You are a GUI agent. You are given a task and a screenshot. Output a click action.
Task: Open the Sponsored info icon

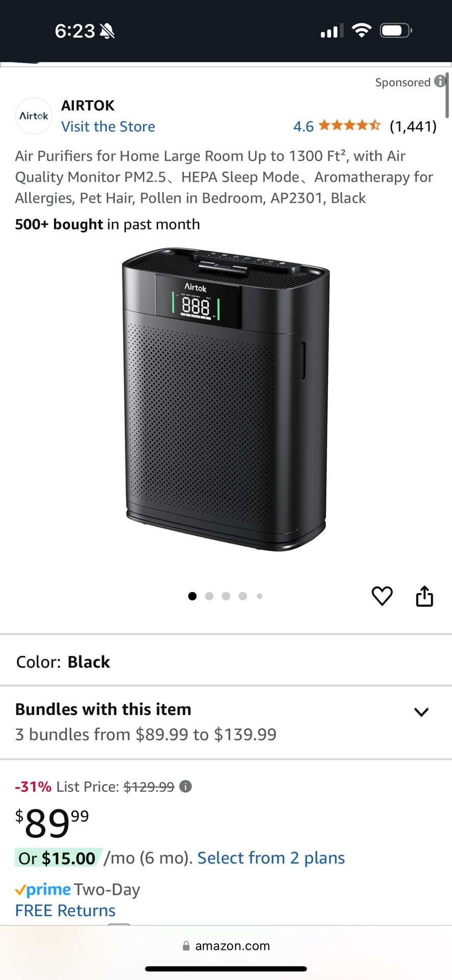[440, 81]
